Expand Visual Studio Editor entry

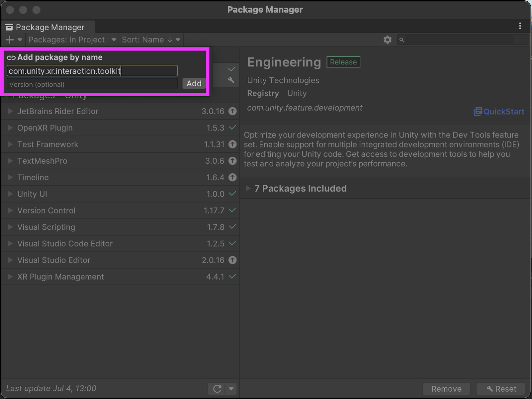click(10, 260)
